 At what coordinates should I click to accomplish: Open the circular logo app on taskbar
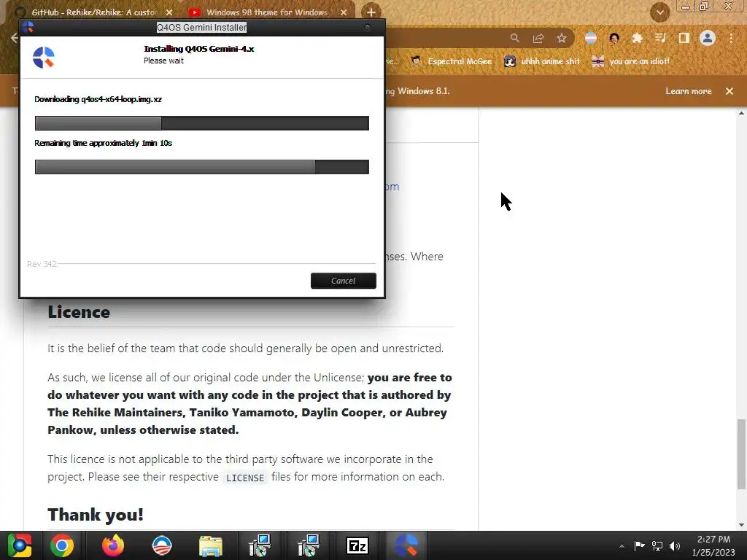pos(162,545)
